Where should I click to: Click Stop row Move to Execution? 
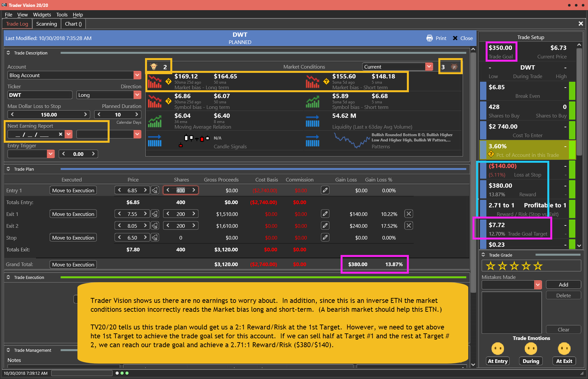click(x=73, y=238)
